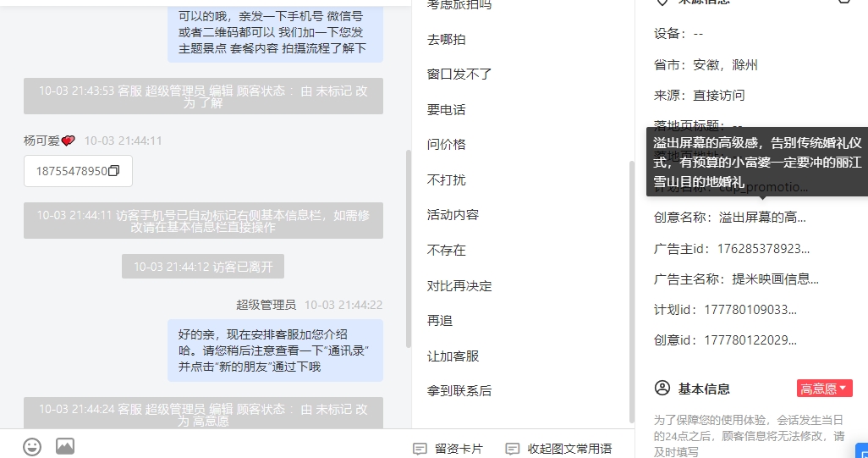Select quick reply 拿到联系后
Screen dimensions: 868x458
(x=459, y=391)
